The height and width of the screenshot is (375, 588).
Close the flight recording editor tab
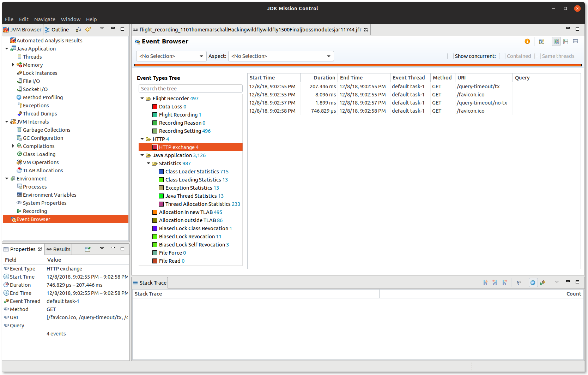[366, 30]
